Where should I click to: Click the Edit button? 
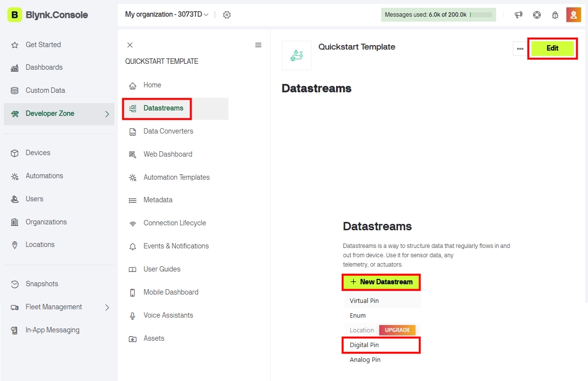[552, 48]
